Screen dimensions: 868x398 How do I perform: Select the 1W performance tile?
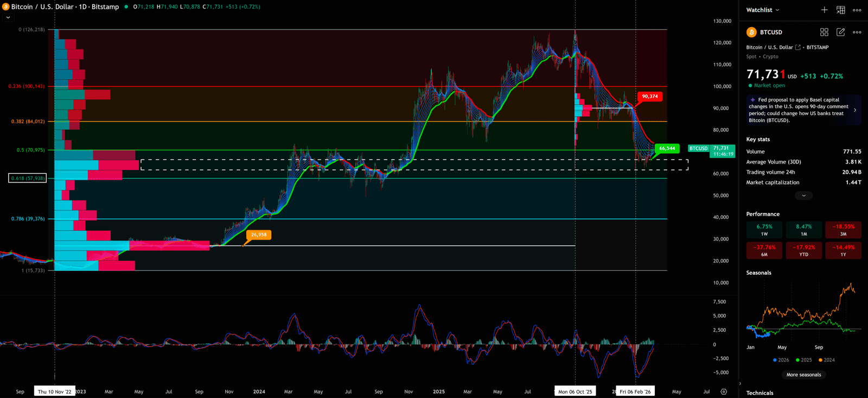[764, 230]
